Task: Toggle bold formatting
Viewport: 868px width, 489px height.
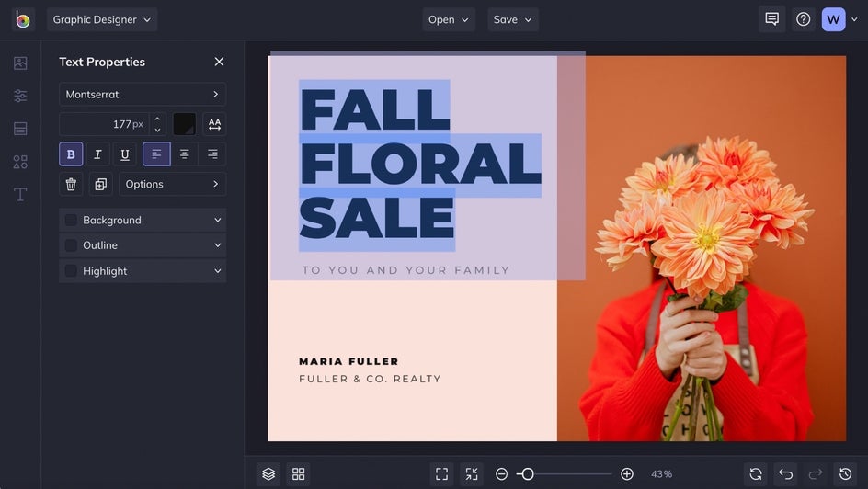Action: click(x=71, y=154)
